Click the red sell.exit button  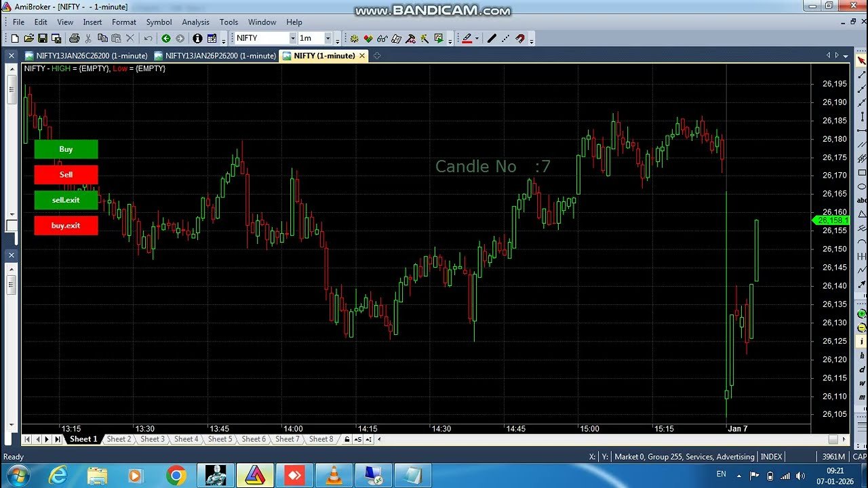point(66,200)
